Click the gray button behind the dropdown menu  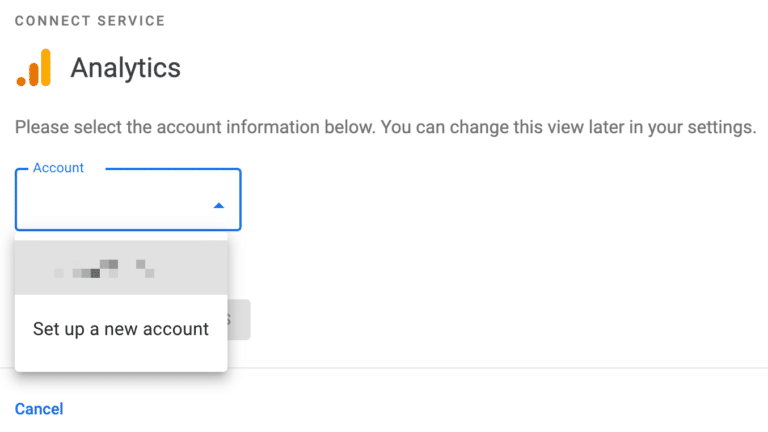tap(239, 320)
